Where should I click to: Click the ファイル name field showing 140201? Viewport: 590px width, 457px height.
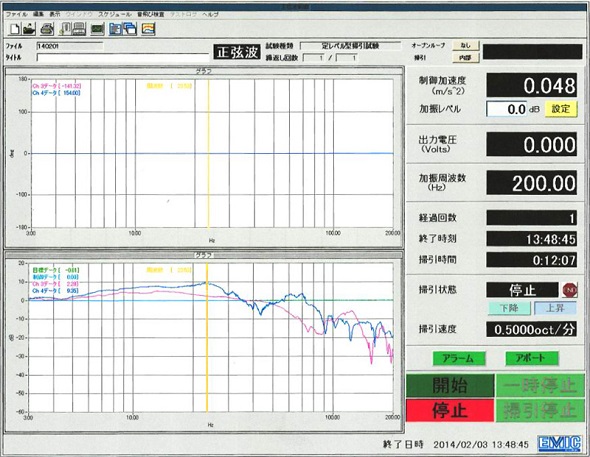click(70, 46)
